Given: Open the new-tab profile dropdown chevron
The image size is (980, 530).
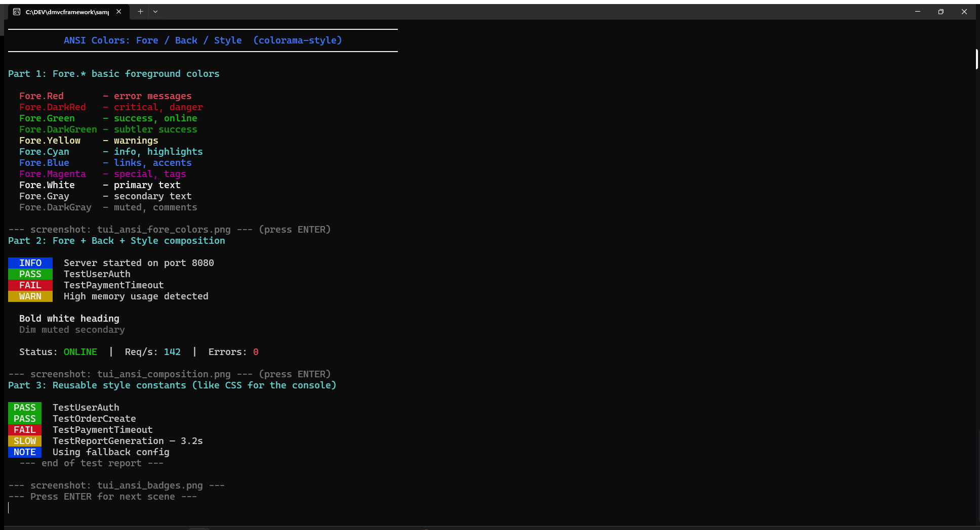Looking at the screenshot, I should coord(155,12).
